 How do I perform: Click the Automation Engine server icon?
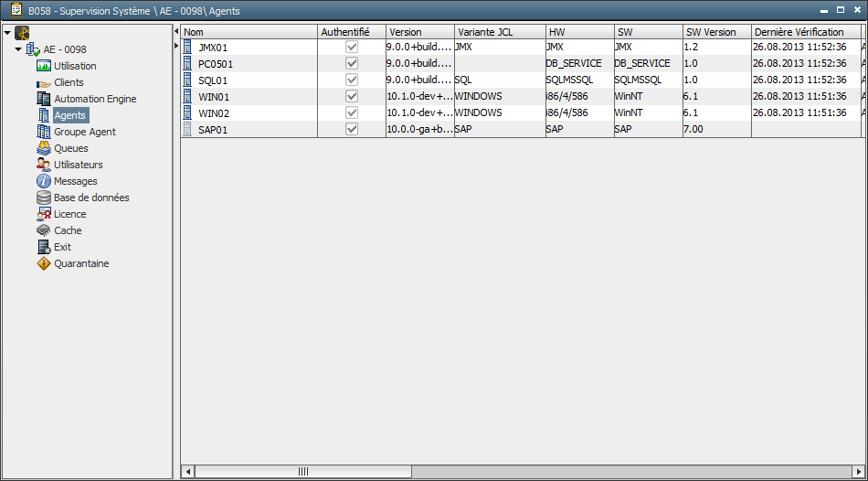coord(44,99)
